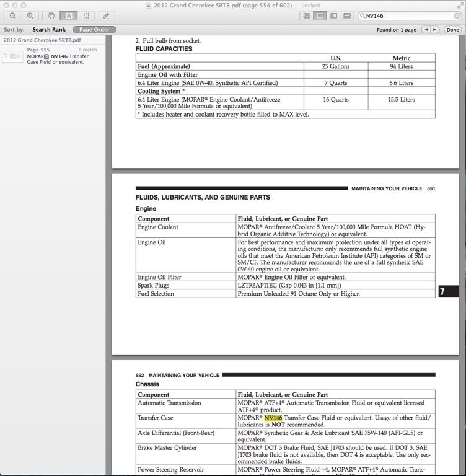Sort results by Page Order
This screenshot has width=466, height=476.
[x=94, y=30]
